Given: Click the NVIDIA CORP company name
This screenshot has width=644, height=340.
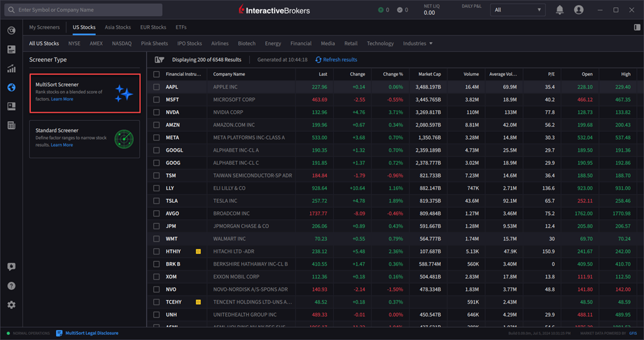Looking at the screenshot, I should tap(228, 112).
